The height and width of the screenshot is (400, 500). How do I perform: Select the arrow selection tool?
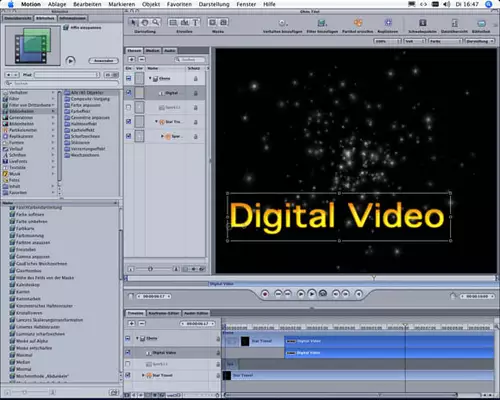tap(134, 22)
